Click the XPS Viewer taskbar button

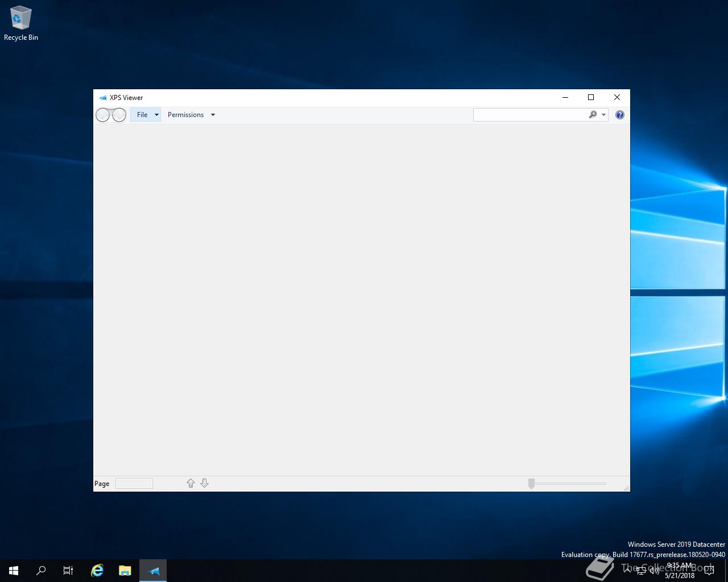[153, 571]
